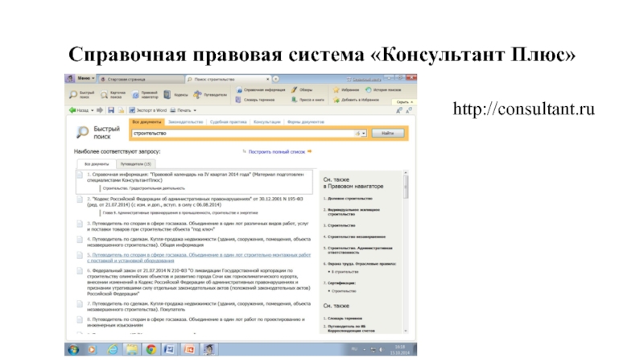Click Добавить в Избранное
Image resolution: width=644 pixels, height=362 pixels.
[x=356, y=100]
